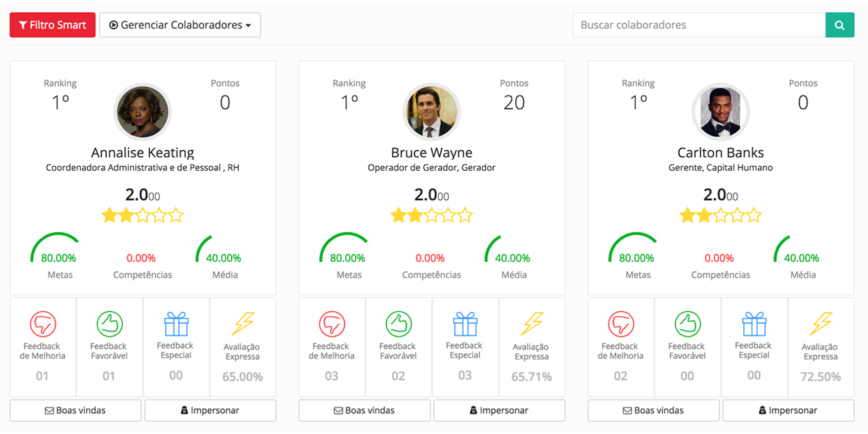Select the fifth star for Carlton Banks
This screenshot has width=868, height=434.
[754, 215]
